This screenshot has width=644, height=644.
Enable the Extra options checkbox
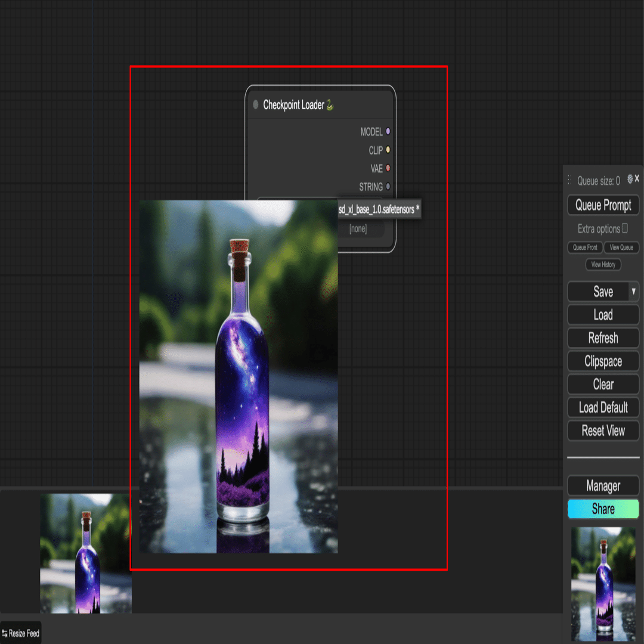click(x=625, y=228)
